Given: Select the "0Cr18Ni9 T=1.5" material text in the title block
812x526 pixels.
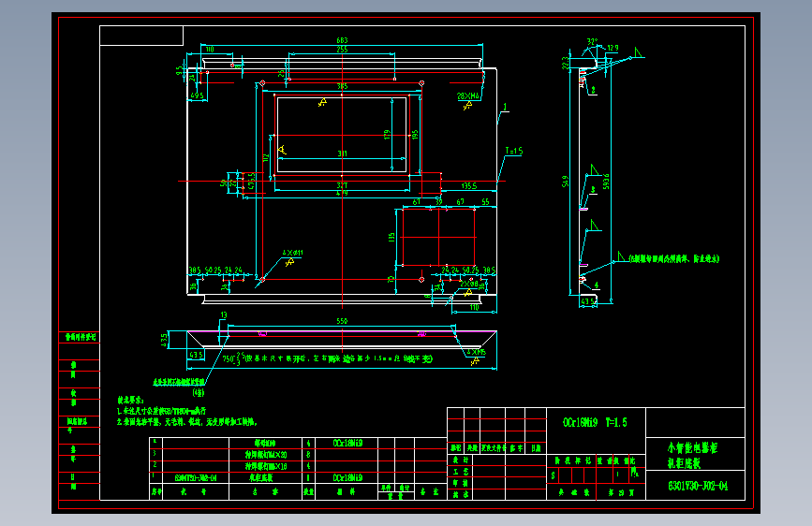Looking at the screenshot, I should pos(595,422).
